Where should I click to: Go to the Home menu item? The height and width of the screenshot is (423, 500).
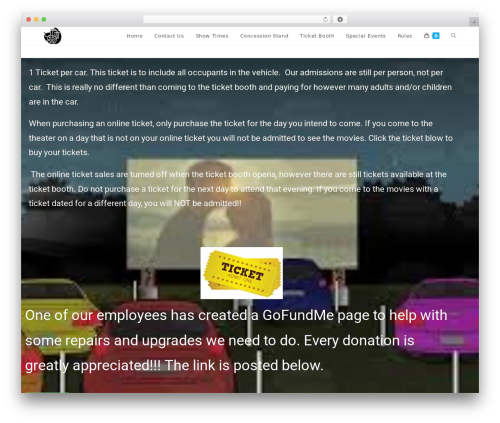pyautogui.click(x=134, y=36)
